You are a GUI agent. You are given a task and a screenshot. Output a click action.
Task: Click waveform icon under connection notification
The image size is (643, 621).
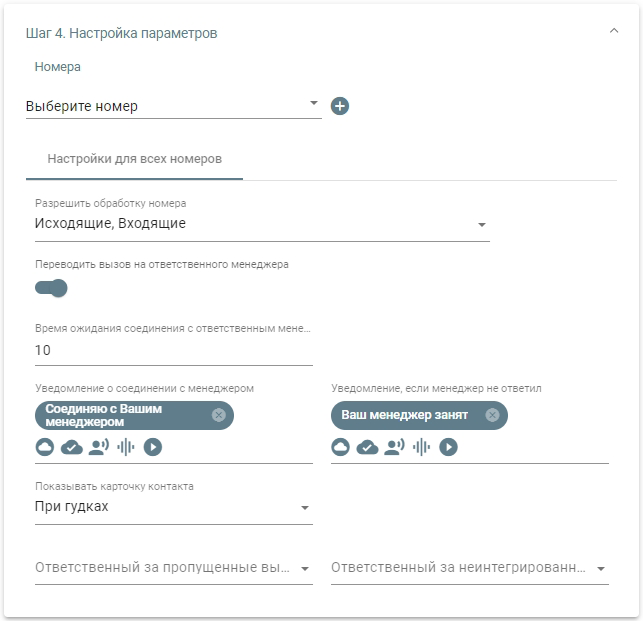pos(126,447)
